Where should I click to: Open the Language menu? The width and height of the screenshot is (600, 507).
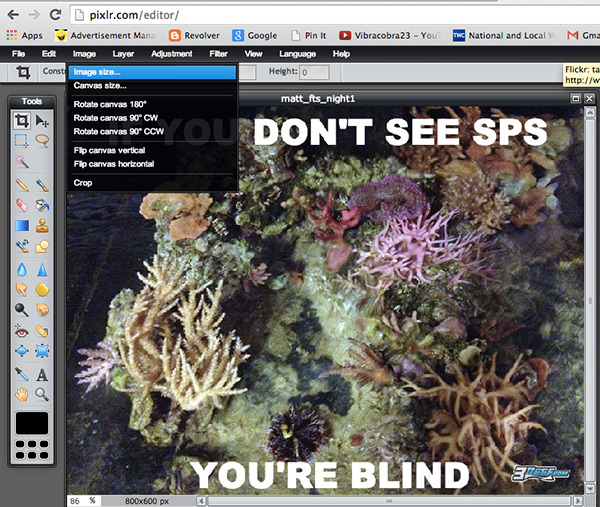click(297, 54)
